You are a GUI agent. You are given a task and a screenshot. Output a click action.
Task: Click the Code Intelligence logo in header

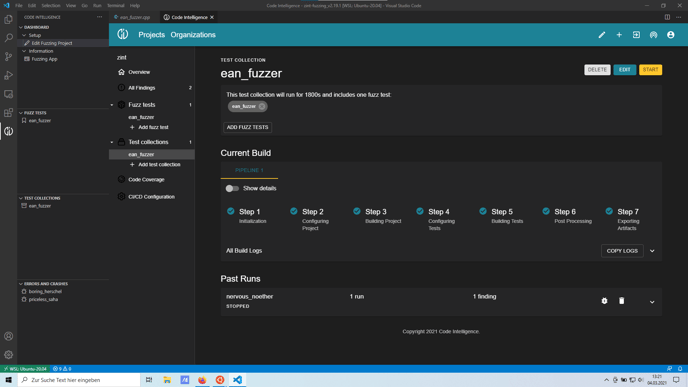(123, 34)
